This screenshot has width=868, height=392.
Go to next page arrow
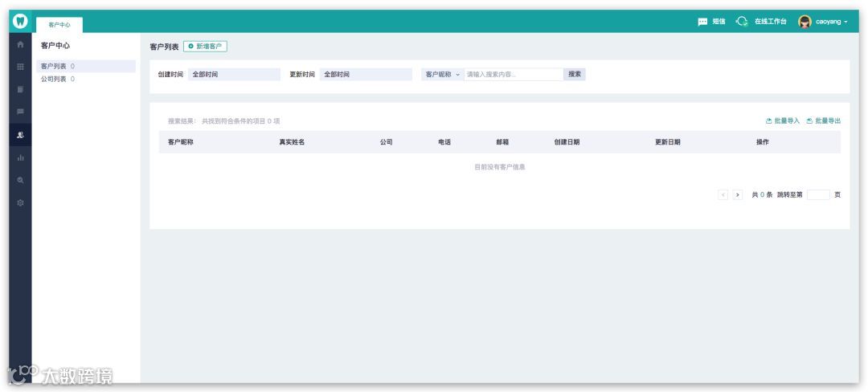737,194
